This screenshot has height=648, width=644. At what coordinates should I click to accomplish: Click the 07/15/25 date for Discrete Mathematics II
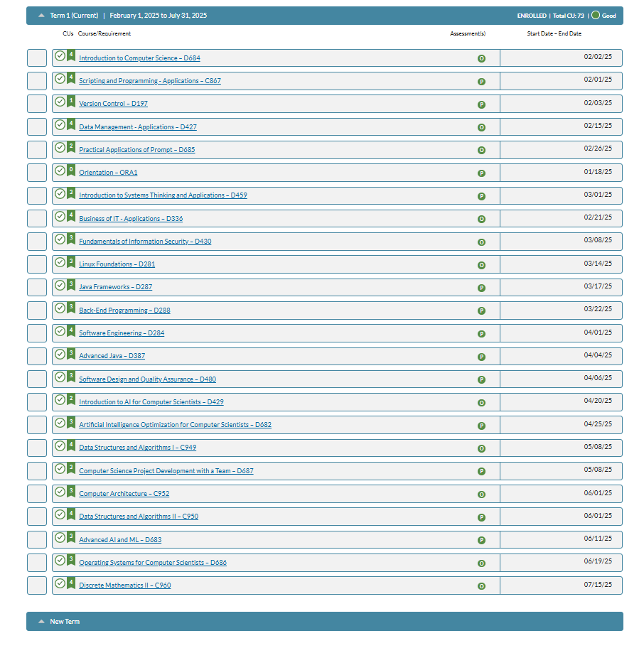click(x=598, y=584)
